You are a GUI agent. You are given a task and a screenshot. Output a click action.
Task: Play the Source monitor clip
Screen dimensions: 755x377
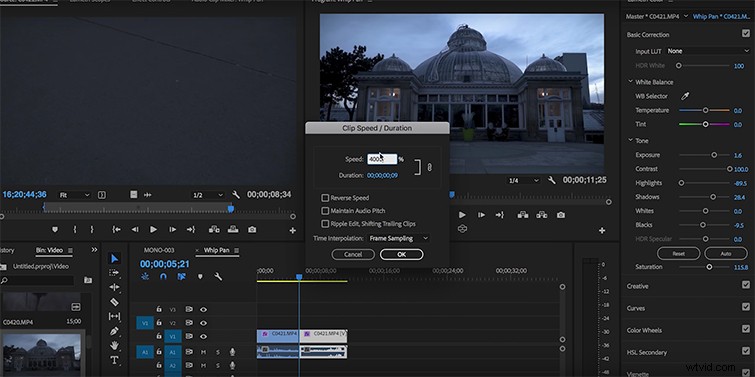tap(153, 230)
